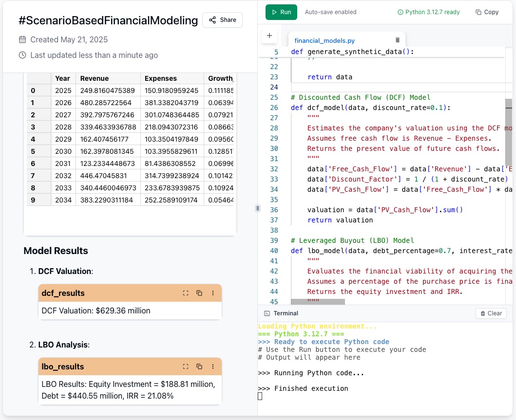Open the dcf_results more options menu
The width and height of the screenshot is (516, 420).
coord(213,293)
